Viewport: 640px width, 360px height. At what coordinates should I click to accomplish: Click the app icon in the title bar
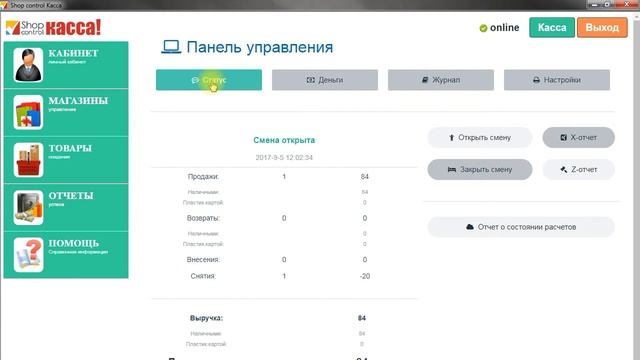(4, 5)
